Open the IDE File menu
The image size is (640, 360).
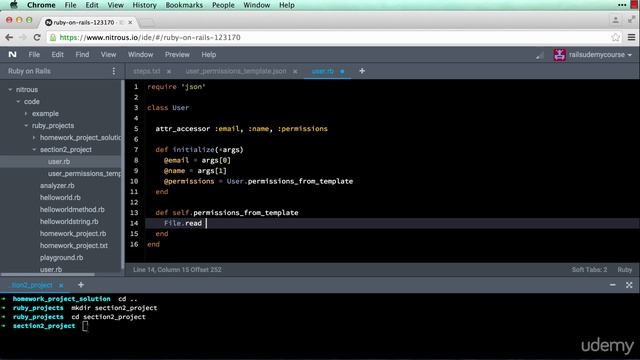click(34, 55)
